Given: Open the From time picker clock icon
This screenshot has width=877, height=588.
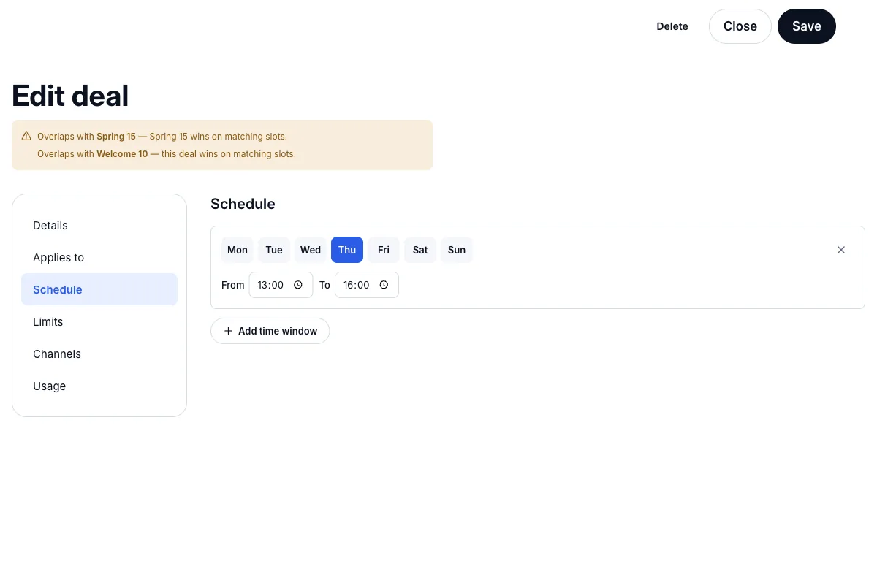Looking at the screenshot, I should [x=298, y=285].
